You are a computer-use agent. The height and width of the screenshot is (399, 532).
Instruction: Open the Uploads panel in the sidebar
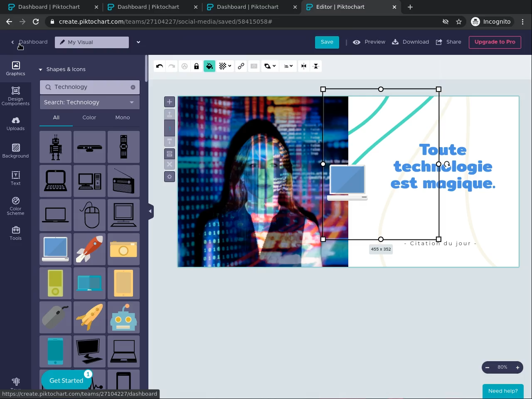click(15, 123)
